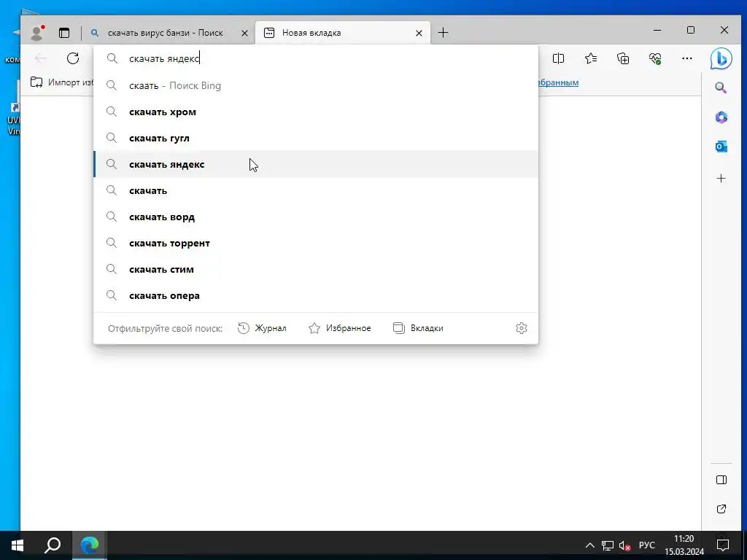
Task: Select suggestion 'скачать опера'
Action: click(316, 295)
